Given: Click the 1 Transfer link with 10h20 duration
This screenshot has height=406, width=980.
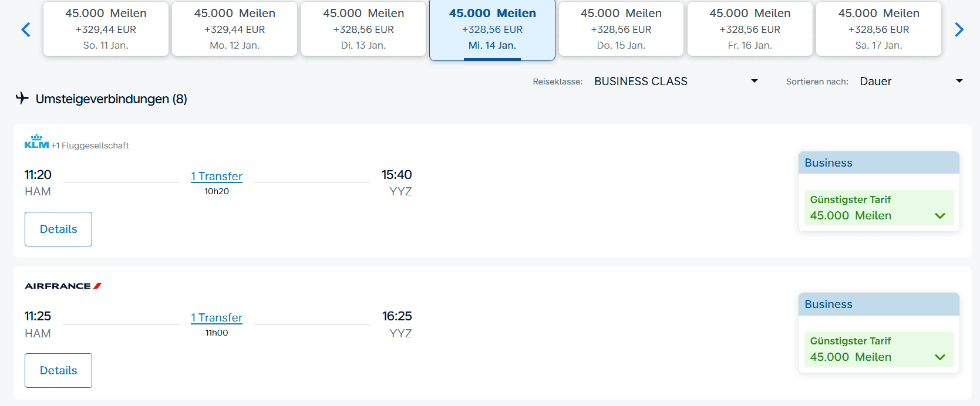Looking at the screenshot, I should (x=216, y=176).
